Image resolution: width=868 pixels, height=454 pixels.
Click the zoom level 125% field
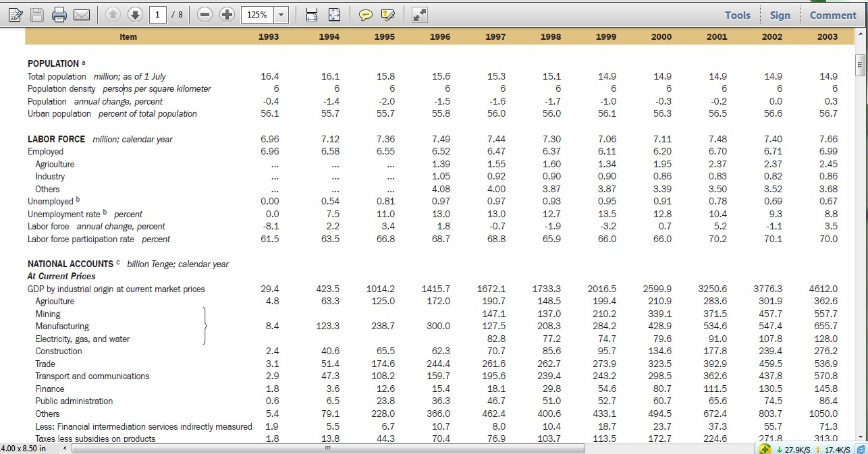[257, 14]
